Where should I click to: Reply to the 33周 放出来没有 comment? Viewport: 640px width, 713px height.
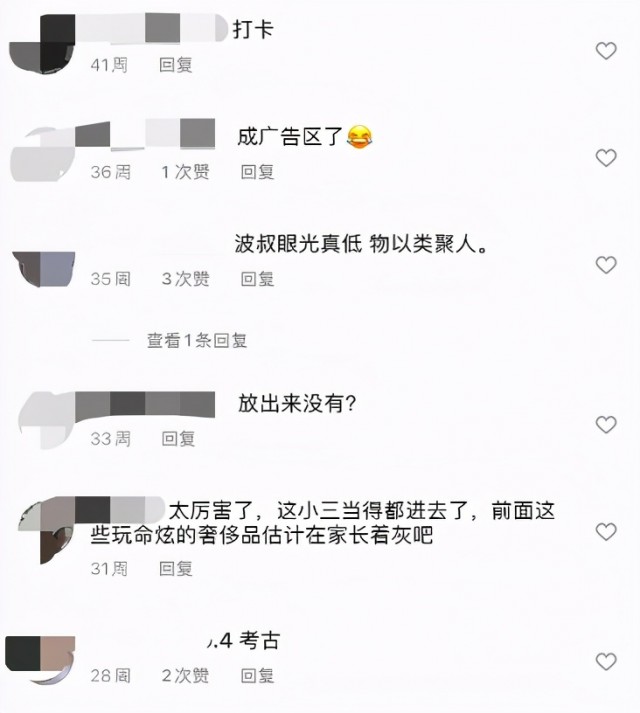click(x=178, y=439)
